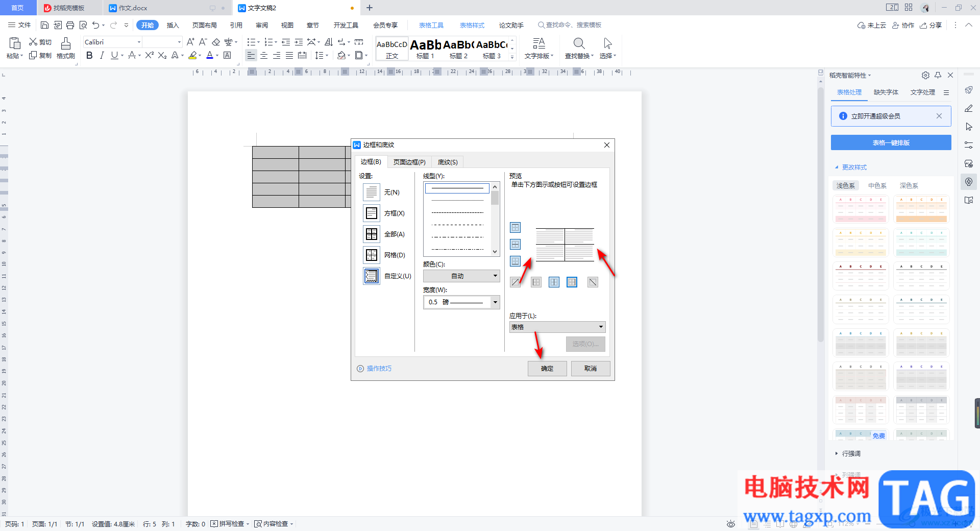Select the Heading 1 style thumbnail
This screenshot has width=980, height=531.
pyautogui.click(x=425, y=49)
